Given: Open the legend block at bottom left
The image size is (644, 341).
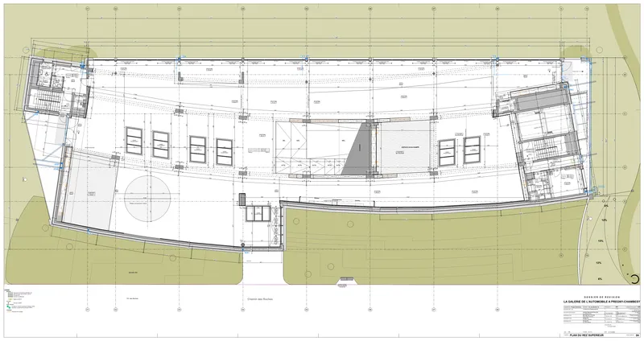Looking at the screenshot, I should (x=24, y=298).
